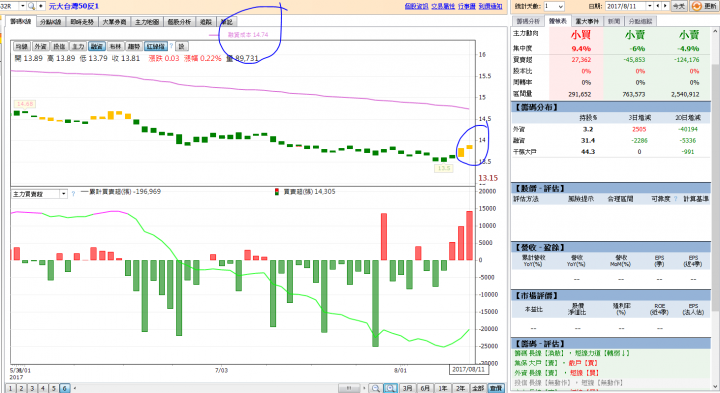The height and width of the screenshot is (393, 720).
Task: Click the zoom out magnifier icon
Action: (x=376, y=388)
